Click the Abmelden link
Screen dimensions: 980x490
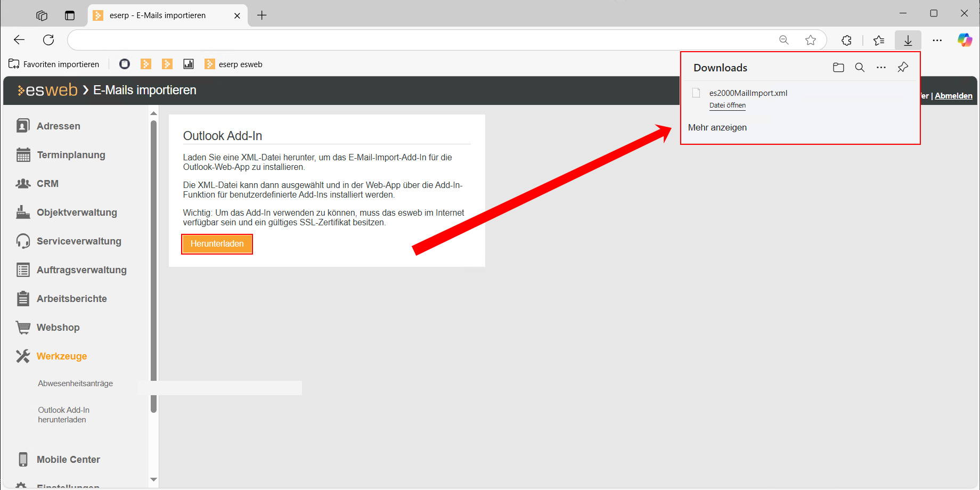click(x=953, y=96)
